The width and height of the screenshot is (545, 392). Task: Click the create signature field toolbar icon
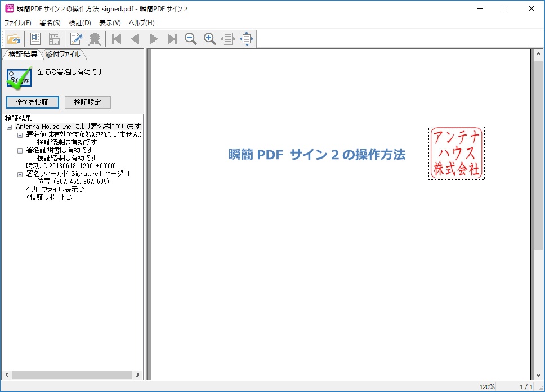pyautogui.click(x=35, y=39)
